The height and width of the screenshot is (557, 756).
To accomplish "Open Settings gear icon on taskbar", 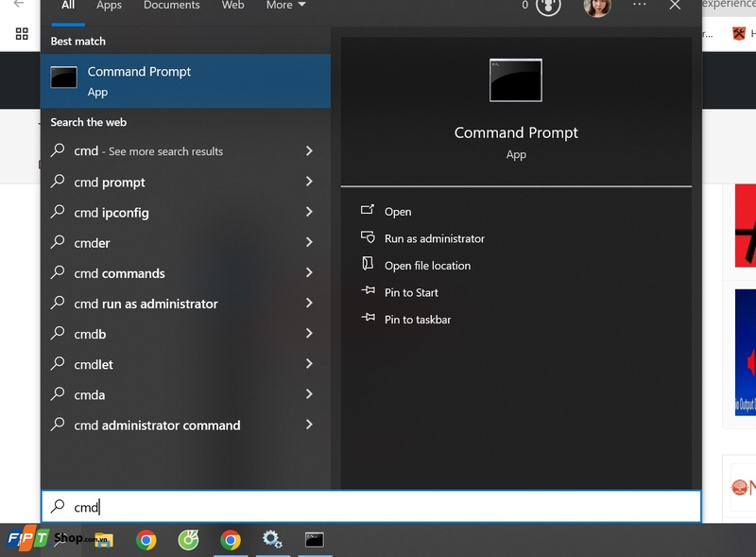I will pos(272,540).
